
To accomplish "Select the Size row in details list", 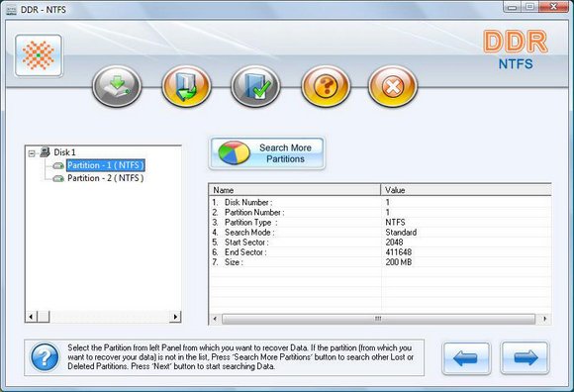I will point(380,262).
